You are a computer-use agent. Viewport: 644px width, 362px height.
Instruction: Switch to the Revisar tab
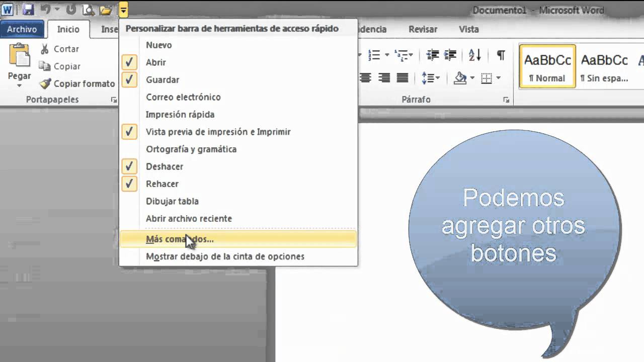coord(423,29)
